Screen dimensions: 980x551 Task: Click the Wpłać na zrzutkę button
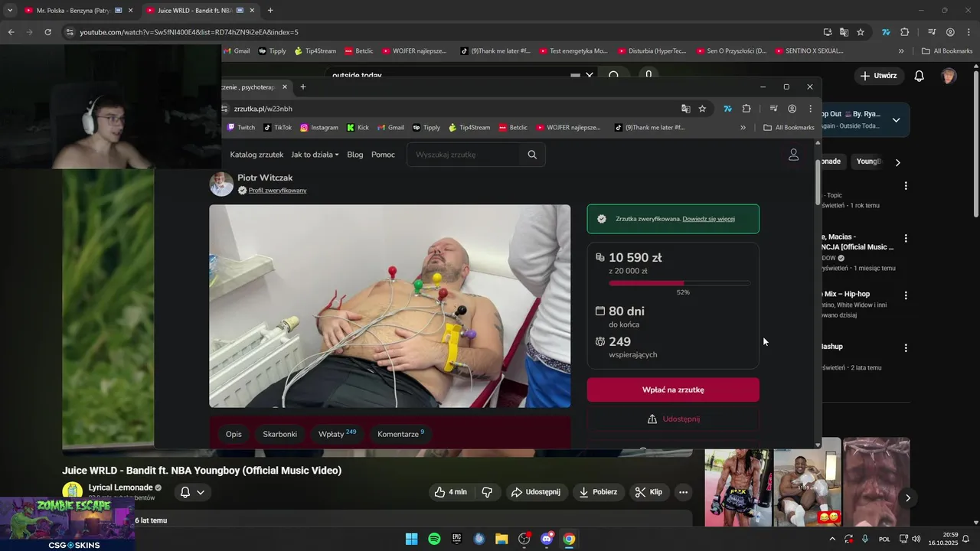pos(673,390)
